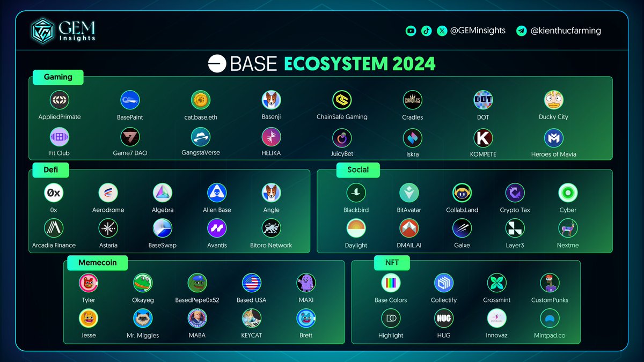The image size is (644, 362).
Task: Open the TikTok social icon
Action: tap(426, 31)
